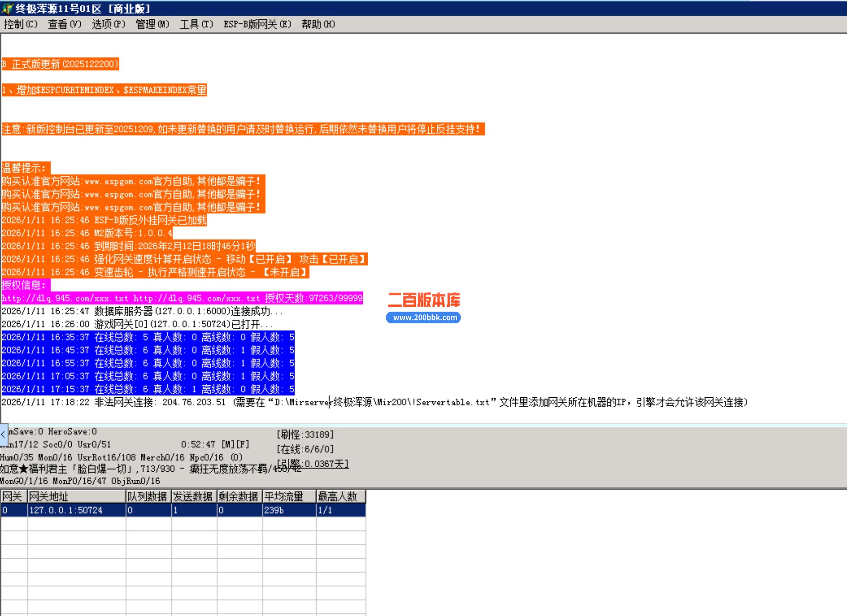This screenshot has height=616, width=847.
Task: Open the 查看(V) menu
Action: tap(65, 24)
